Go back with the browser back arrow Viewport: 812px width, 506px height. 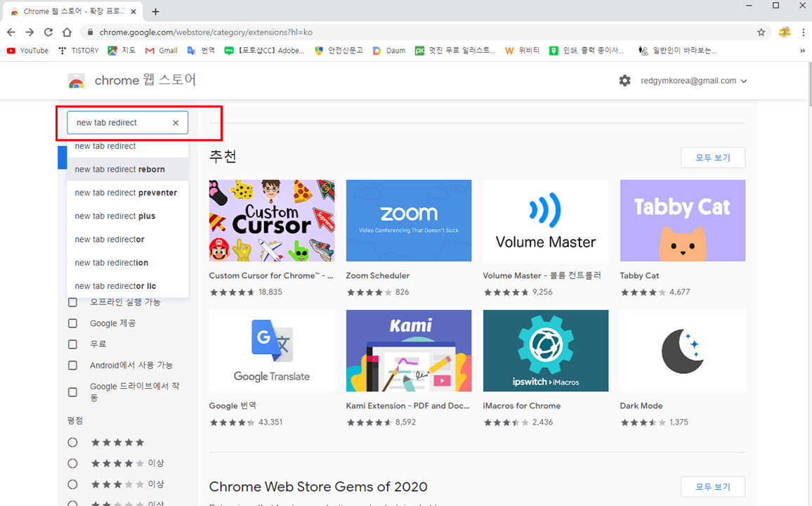tap(11, 32)
